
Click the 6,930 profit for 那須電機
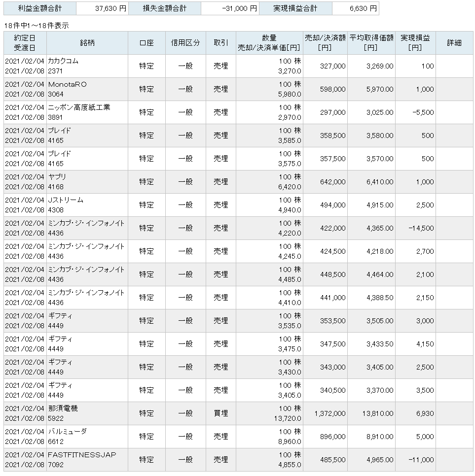425,413
